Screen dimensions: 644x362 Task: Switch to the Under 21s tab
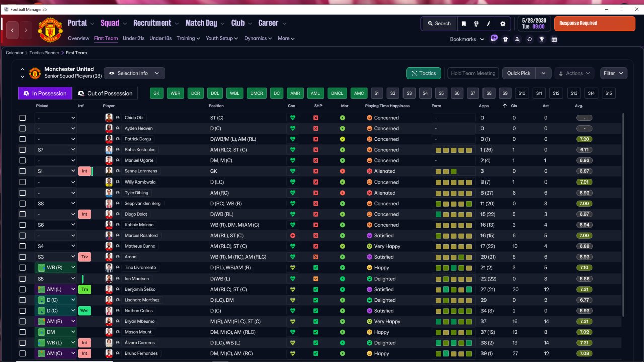click(134, 38)
